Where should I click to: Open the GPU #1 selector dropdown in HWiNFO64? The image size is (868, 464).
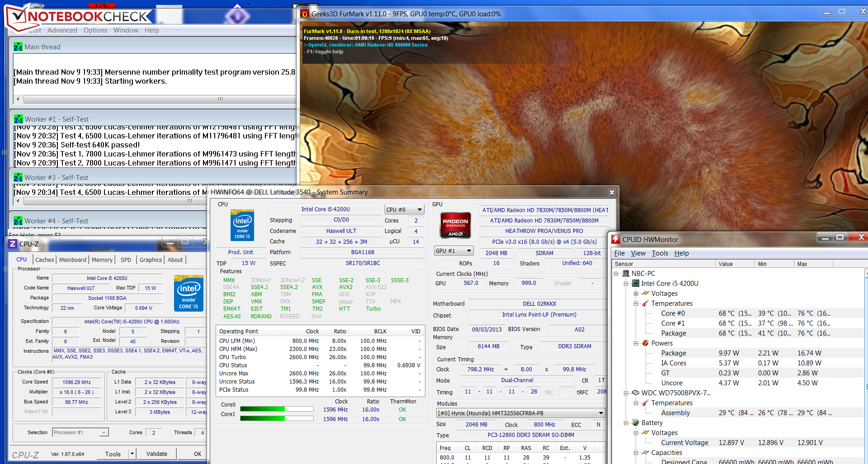(453, 251)
